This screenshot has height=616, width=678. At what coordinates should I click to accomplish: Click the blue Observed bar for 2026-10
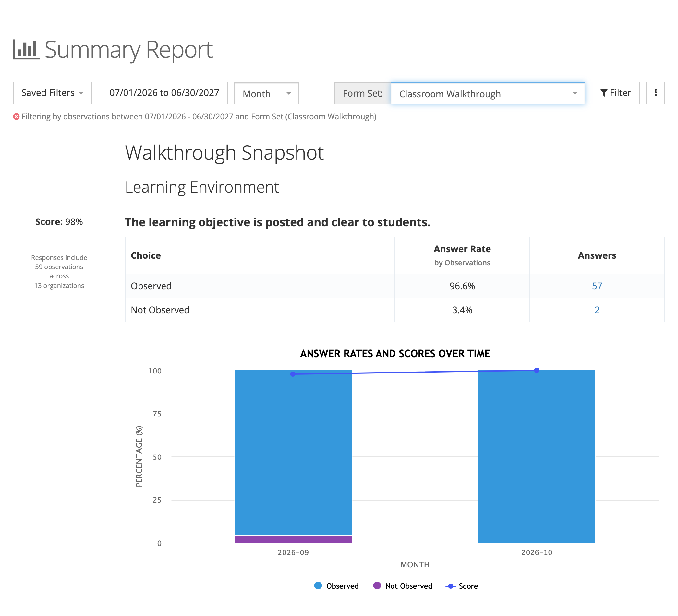(537, 456)
